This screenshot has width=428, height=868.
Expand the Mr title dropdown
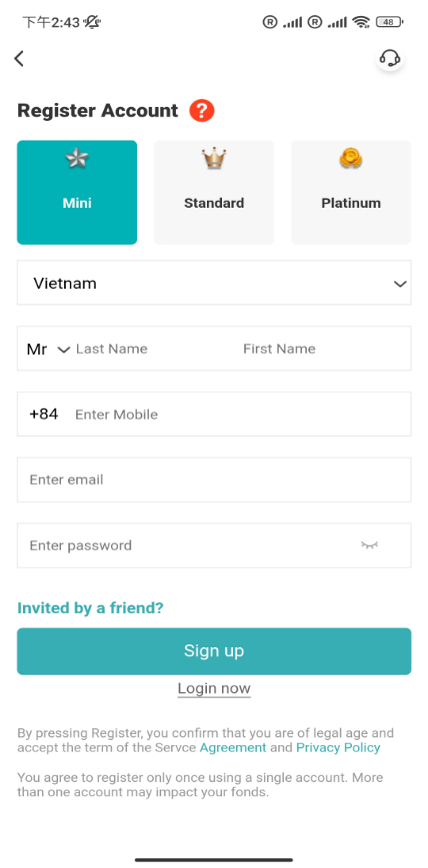pos(49,349)
